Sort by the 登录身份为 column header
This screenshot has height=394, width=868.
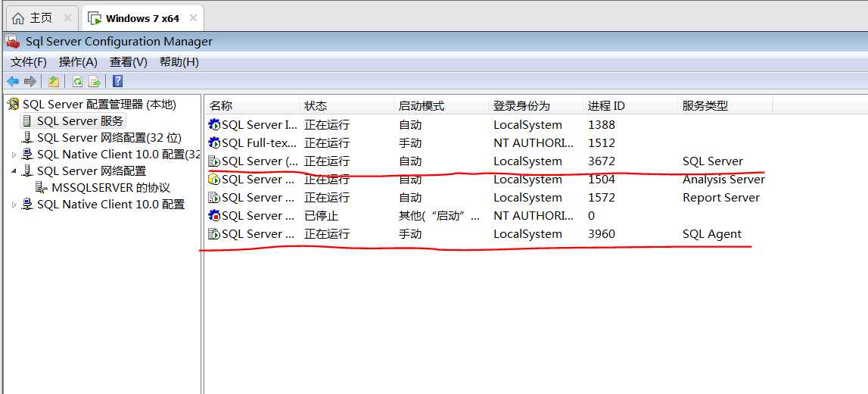click(x=537, y=106)
